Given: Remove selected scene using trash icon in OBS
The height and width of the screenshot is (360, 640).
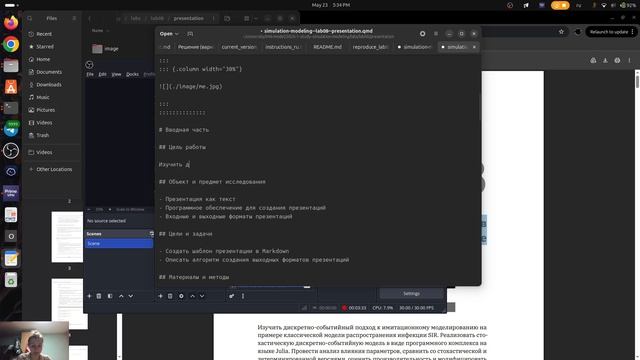Looking at the screenshot, I should (x=99, y=296).
